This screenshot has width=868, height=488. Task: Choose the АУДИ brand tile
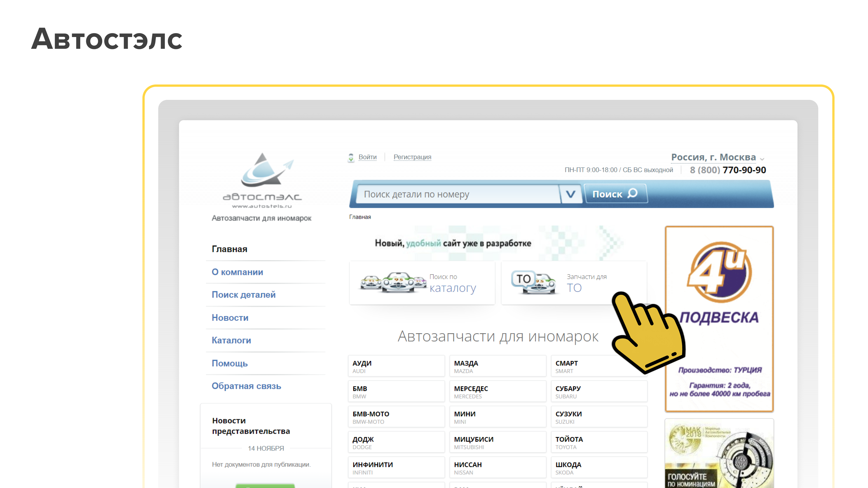(x=396, y=366)
